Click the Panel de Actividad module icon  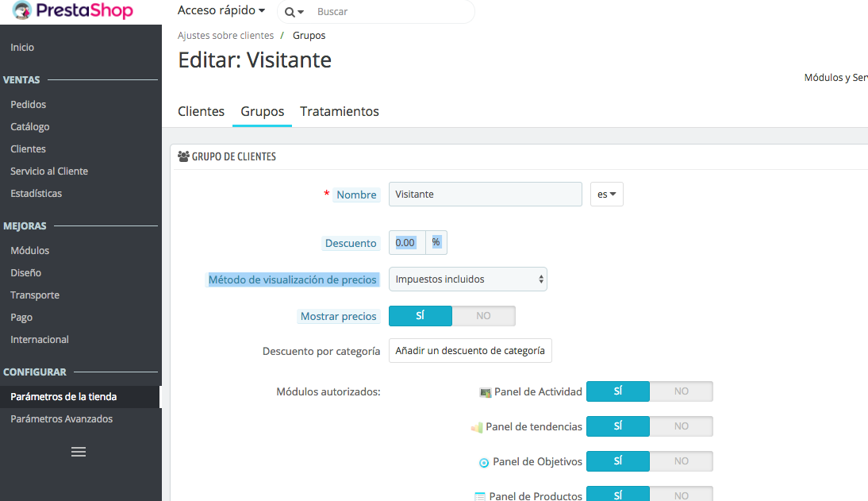(485, 392)
